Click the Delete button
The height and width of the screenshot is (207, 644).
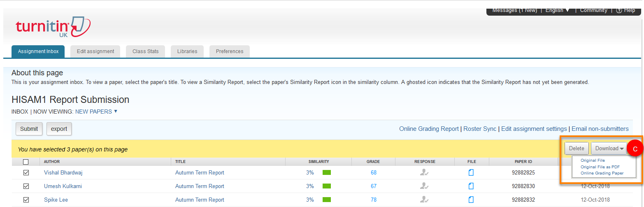point(577,149)
